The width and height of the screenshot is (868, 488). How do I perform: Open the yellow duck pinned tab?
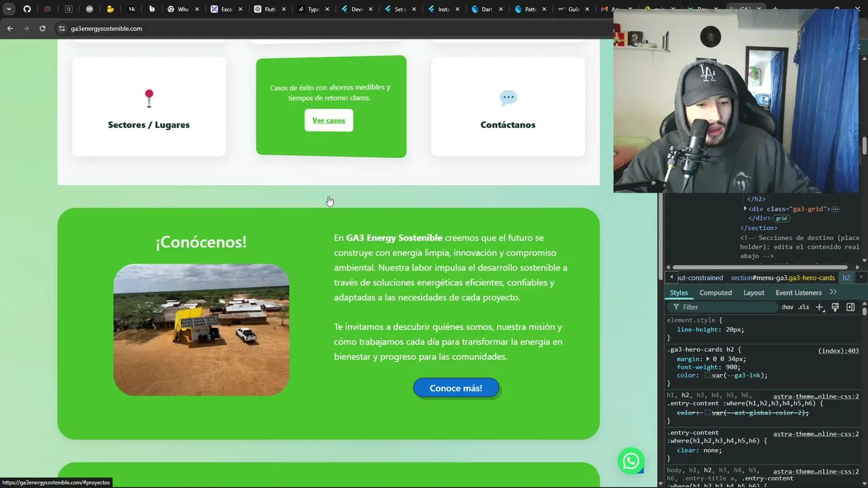point(111,9)
